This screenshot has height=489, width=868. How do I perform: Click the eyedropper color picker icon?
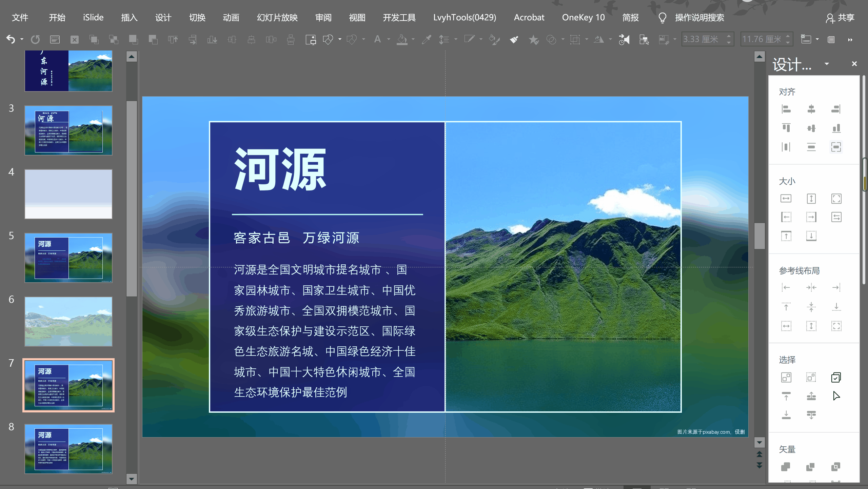click(426, 40)
